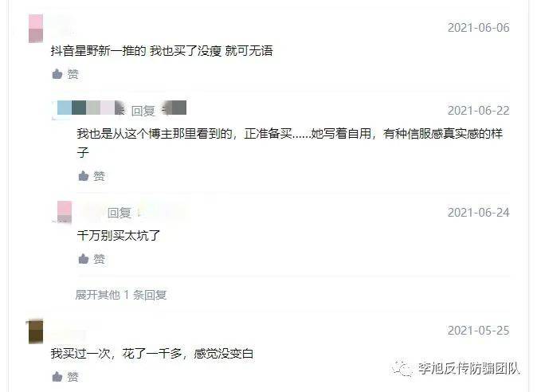Like the 2021-06-06 comment with thumbs-up
The height and width of the screenshot is (392, 537).
tap(57, 73)
